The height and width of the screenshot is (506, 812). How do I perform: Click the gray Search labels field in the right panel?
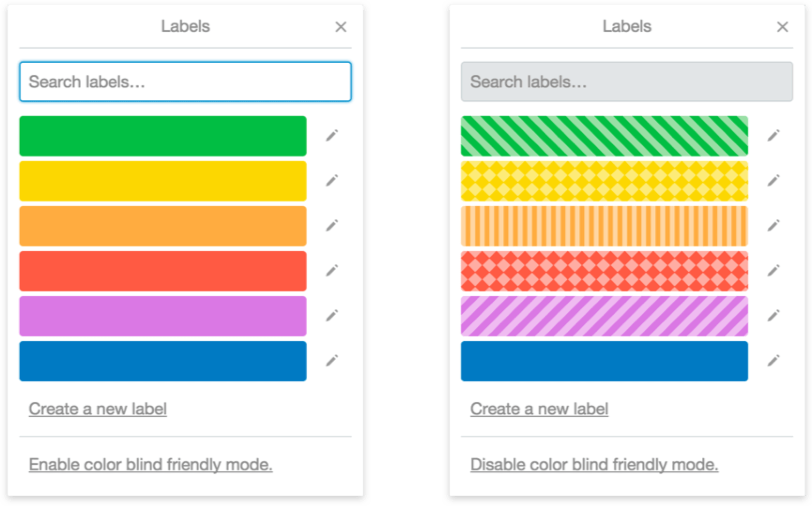(x=627, y=82)
